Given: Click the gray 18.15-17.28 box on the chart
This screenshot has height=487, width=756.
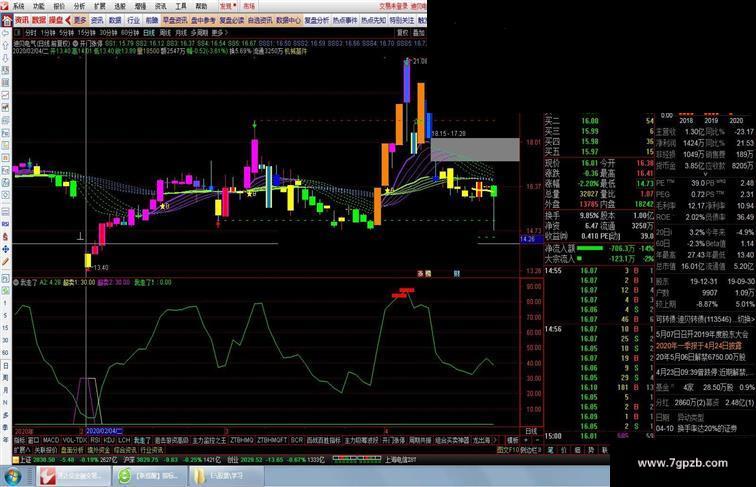Looking at the screenshot, I should tap(475, 149).
